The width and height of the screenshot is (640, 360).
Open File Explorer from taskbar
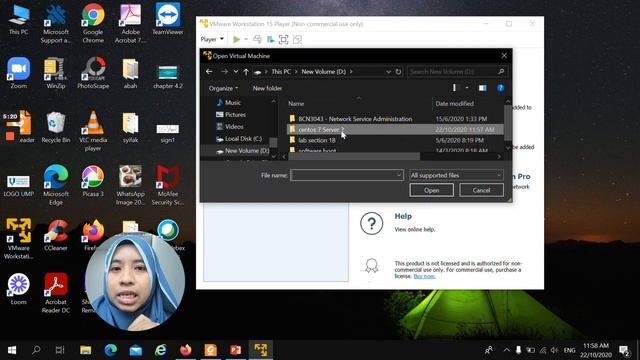point(85,350)
